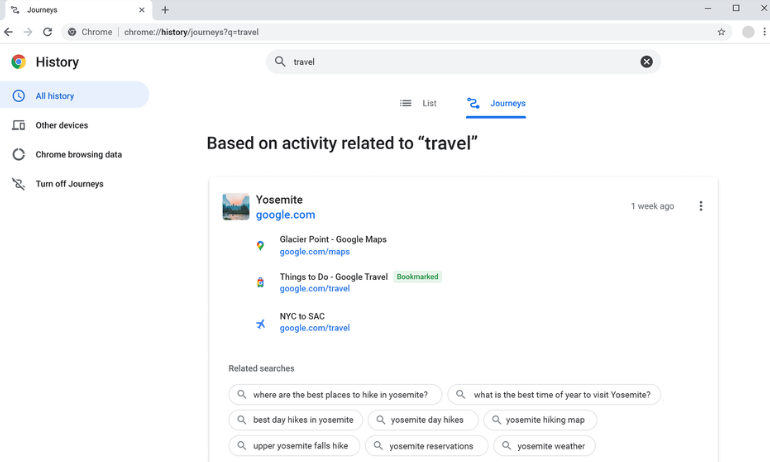770x462 pixels.
Task: Open google.com/travel link under Things to Do
Action: pyautogui.click(x=314, y=288)
